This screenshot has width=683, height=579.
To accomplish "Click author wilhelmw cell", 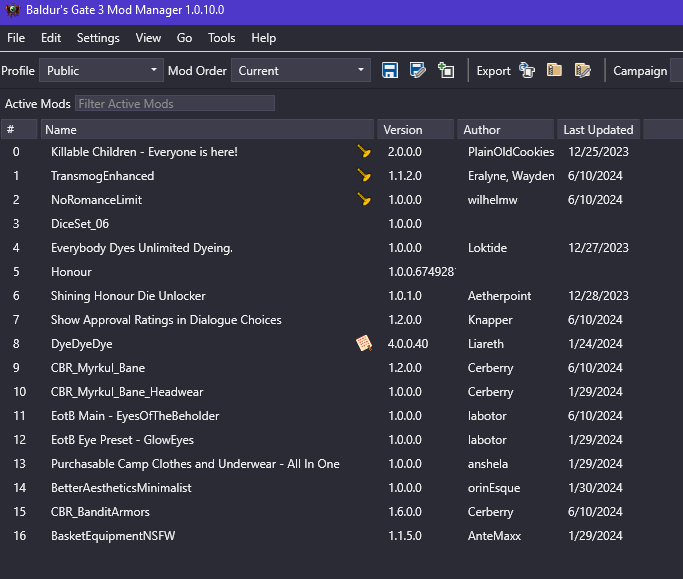I will (x=492, y=200).
